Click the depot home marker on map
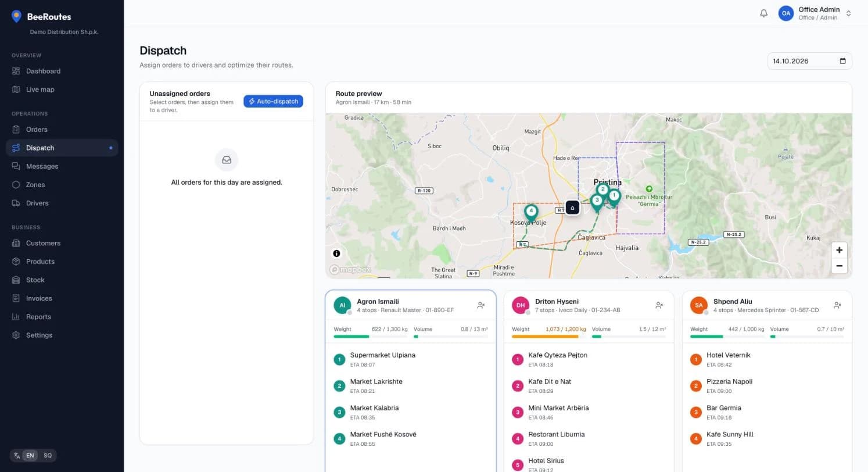Image resolution: width=868 pixels, height=472 pixels. coord(572,208)
